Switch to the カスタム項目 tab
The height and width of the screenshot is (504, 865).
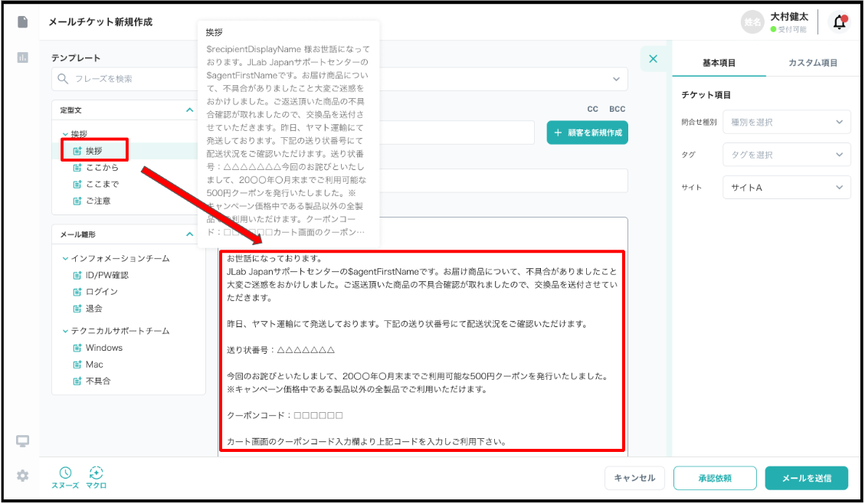point(812,63)
